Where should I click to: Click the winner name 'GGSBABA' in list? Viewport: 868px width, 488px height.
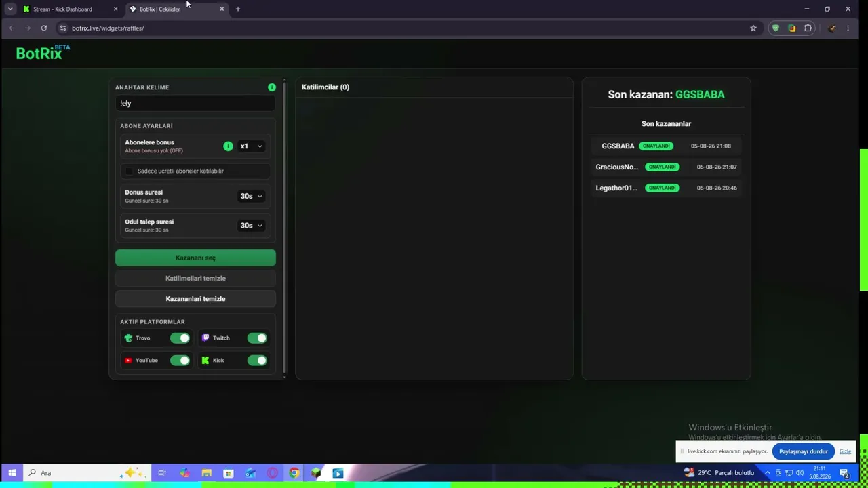618,146
